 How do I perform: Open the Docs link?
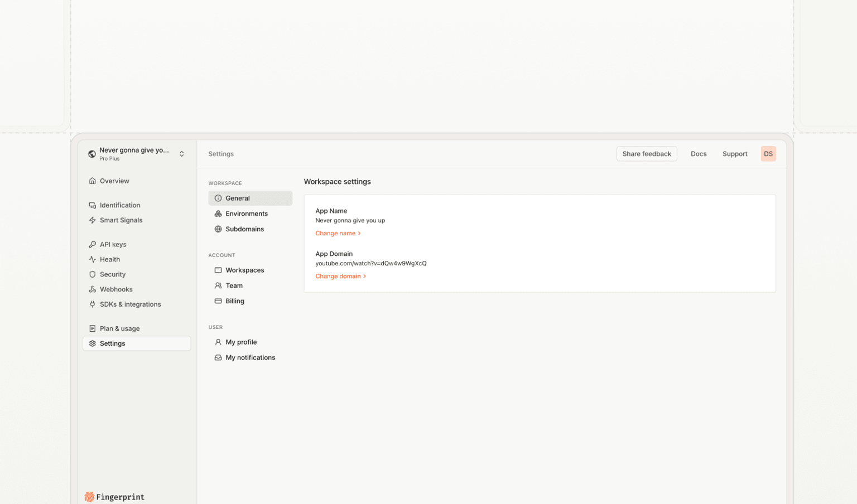tap(699, 154)
